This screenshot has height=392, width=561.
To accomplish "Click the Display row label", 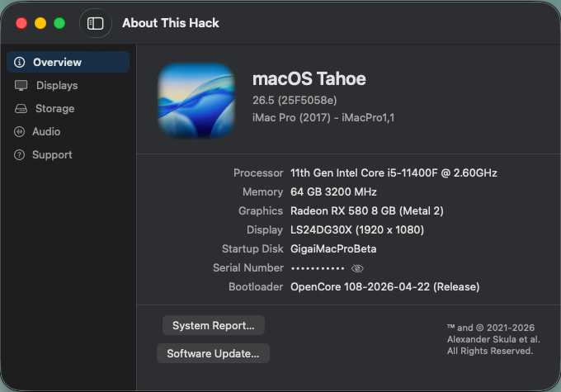I will (265, 229).
